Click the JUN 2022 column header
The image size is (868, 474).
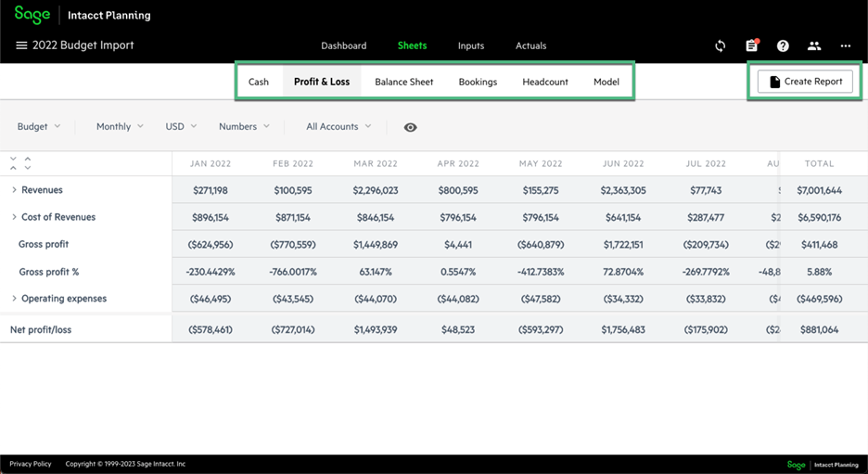(623, 164)
